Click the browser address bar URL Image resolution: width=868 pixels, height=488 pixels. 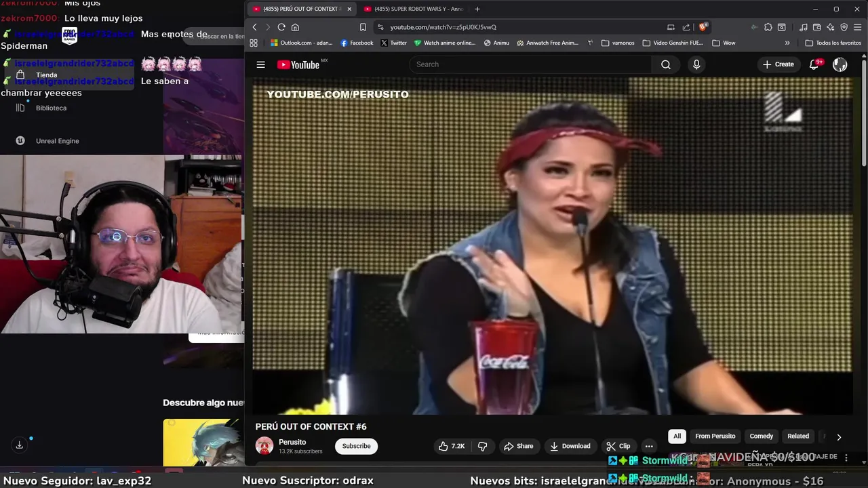(443, 27)
